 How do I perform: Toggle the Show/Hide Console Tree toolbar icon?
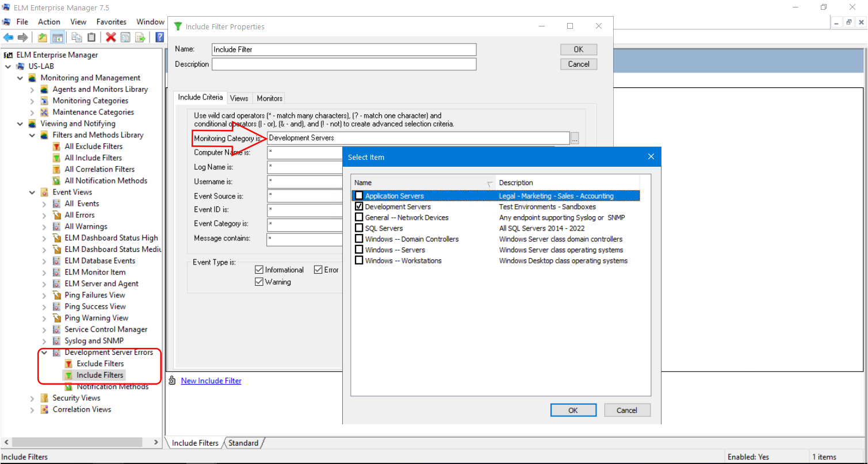pos(58,37)
